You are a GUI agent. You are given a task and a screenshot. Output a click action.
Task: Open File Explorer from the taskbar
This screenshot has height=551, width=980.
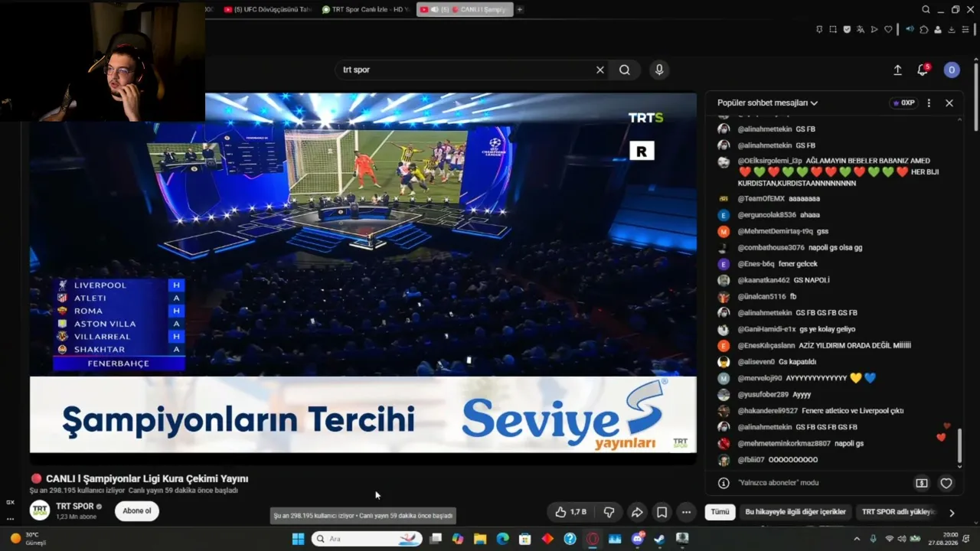pos(480,539)
